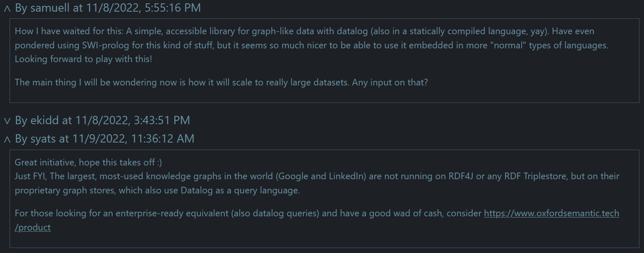644x253 pixels.
Task: Click the "/product" link continuation
Action: (33, 228)
